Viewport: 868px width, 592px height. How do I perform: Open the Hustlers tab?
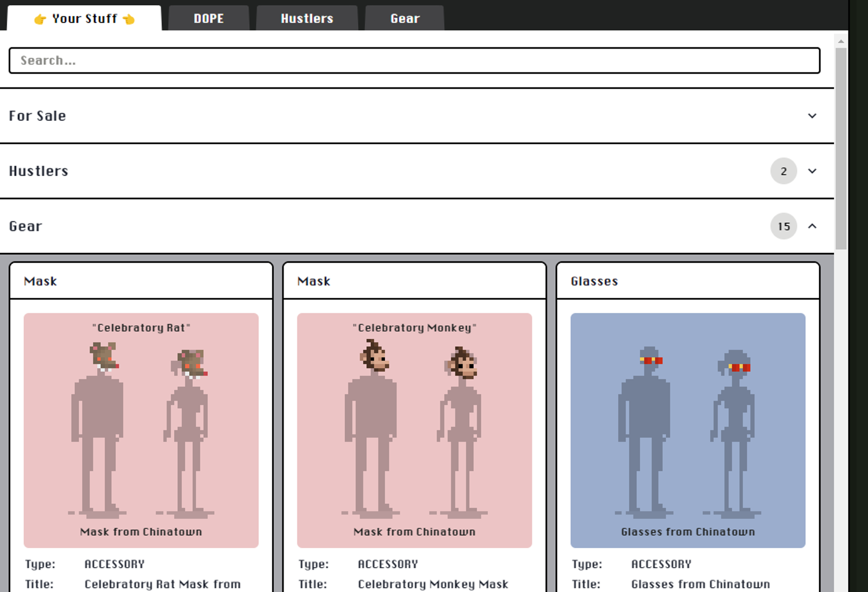point(307,19)
